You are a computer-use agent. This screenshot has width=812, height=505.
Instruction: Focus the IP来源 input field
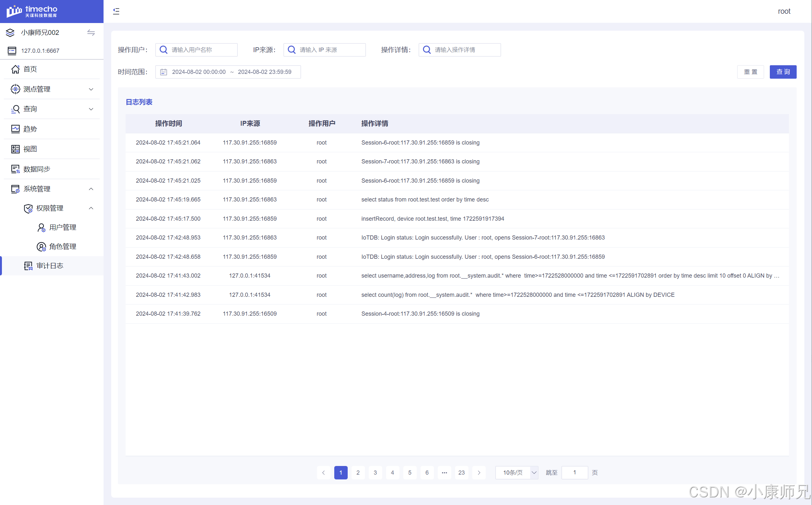click(x=324, y=50)
